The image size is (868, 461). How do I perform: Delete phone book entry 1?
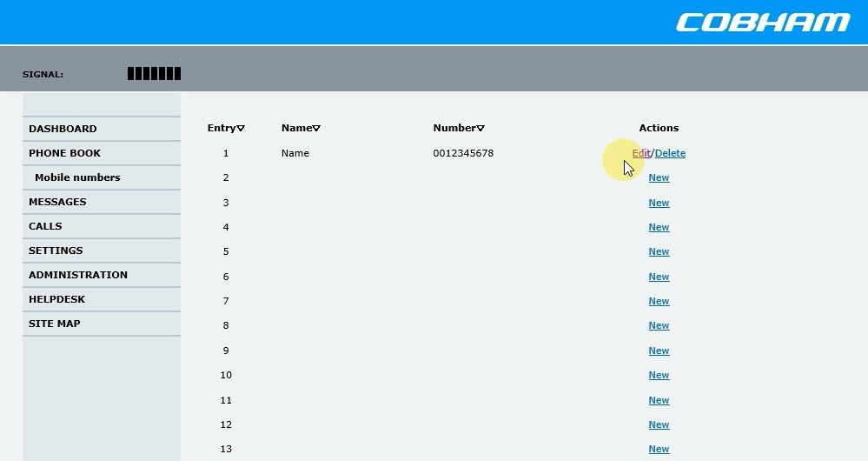670,153
